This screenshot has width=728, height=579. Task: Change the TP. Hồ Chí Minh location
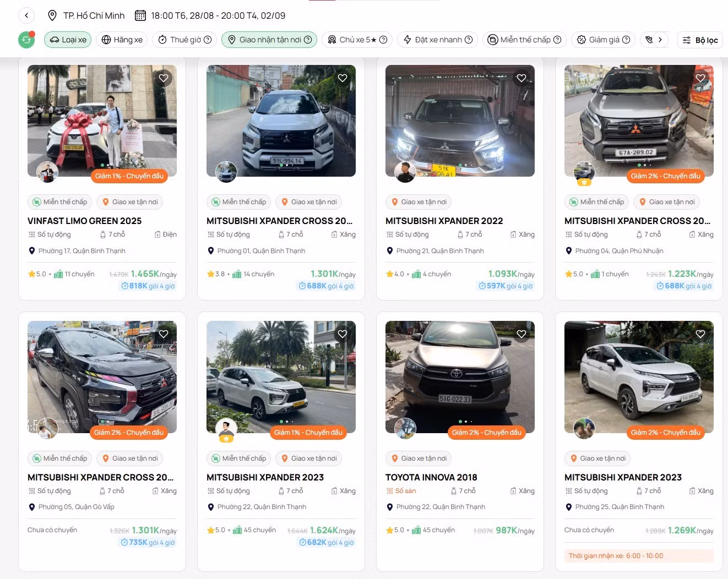tap(86, 15)
